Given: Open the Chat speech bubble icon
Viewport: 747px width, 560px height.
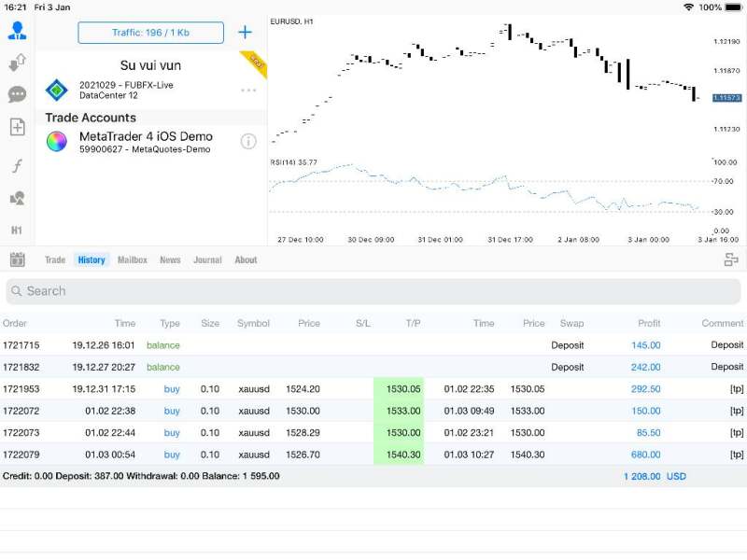Looking at the screenshot, I should [17, 94].
